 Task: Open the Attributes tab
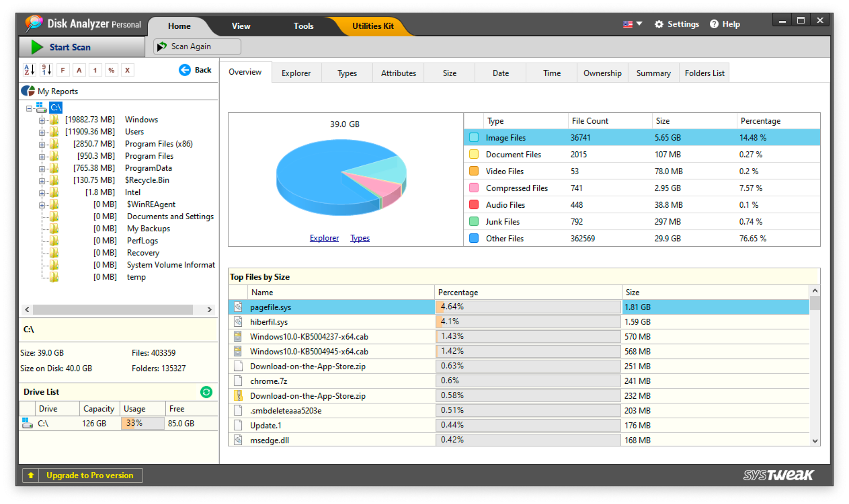pyautogui.click(x=398, y=73)
